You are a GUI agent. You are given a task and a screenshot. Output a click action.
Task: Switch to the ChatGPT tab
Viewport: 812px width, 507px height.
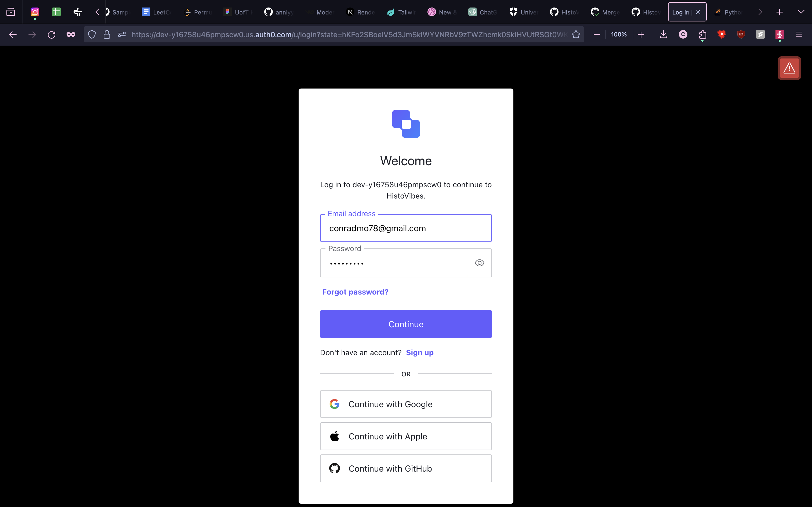click(483, 12)
